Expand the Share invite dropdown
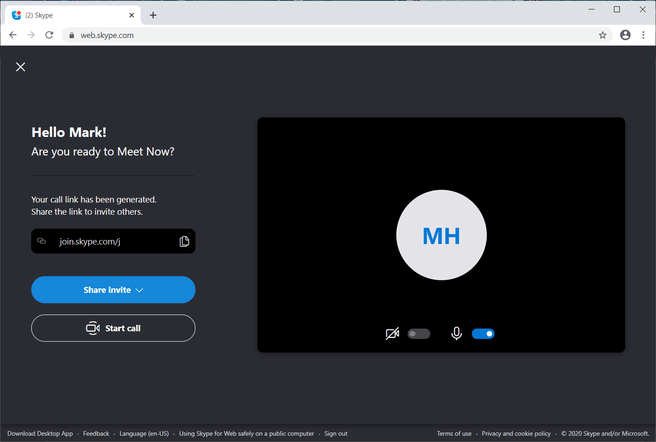 coord(113,290)
